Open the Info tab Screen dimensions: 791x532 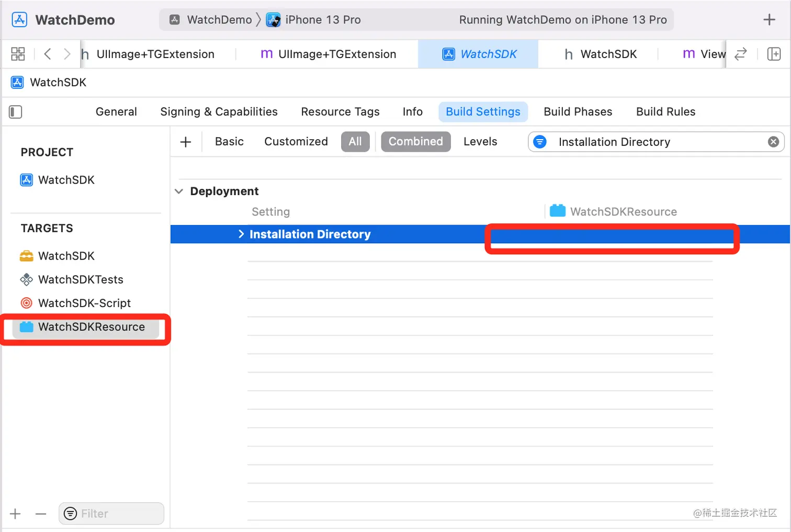click(412, 112)
